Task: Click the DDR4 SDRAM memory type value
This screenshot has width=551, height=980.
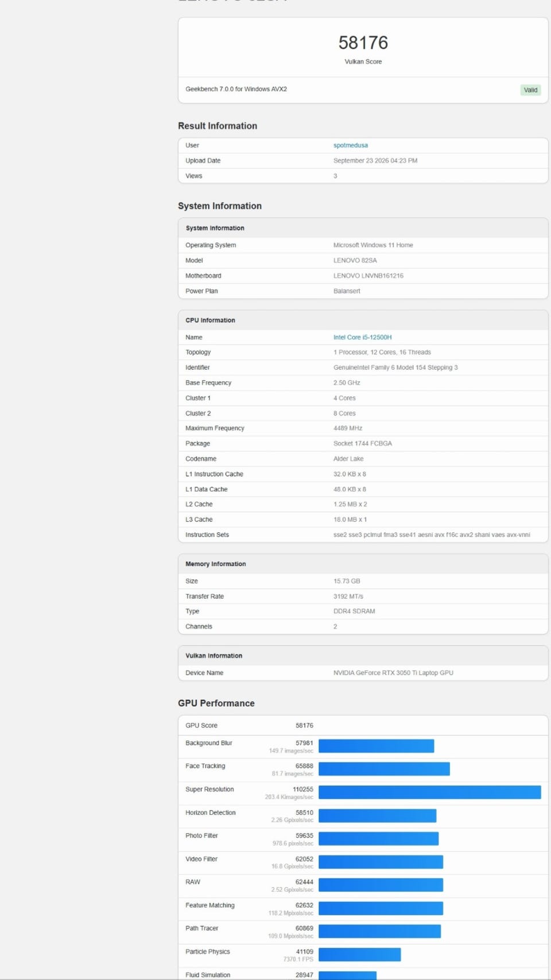Action: click(x=354, y=611)
